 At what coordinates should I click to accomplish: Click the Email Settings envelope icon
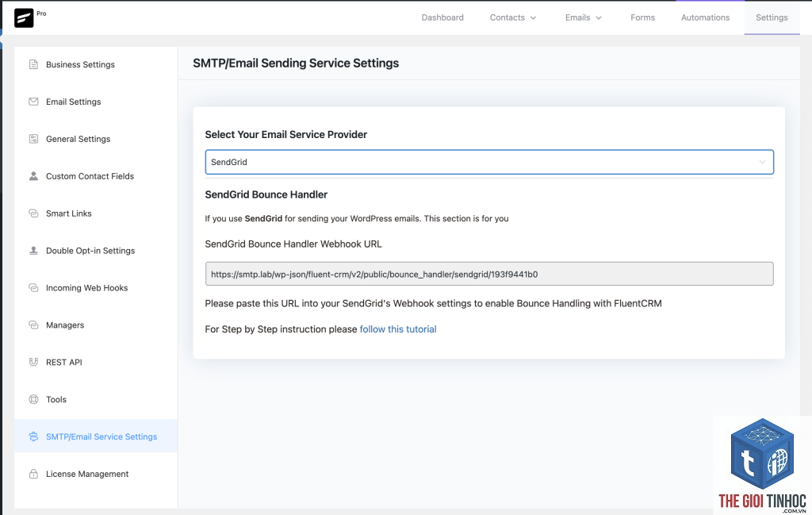(33, 102)
